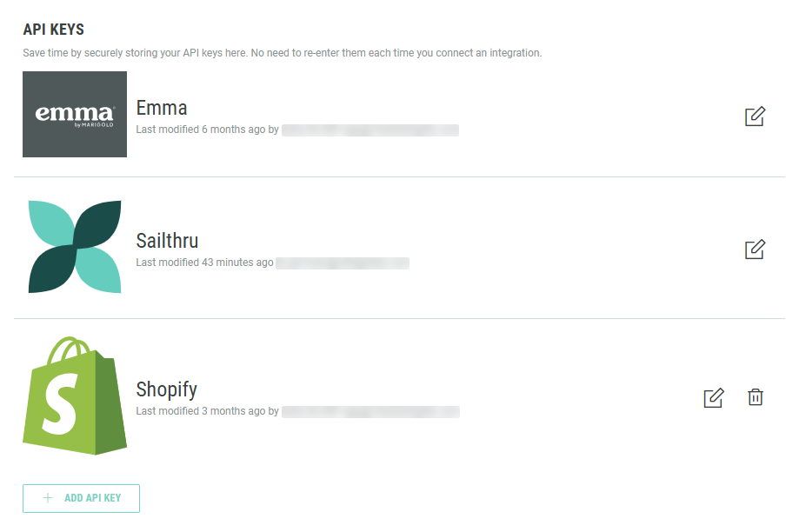Image resolution: width=799 pixels, height=532 pixels.
Task: Click the blurred modifier name under Sailthru
Action: (x=343, y=263)
